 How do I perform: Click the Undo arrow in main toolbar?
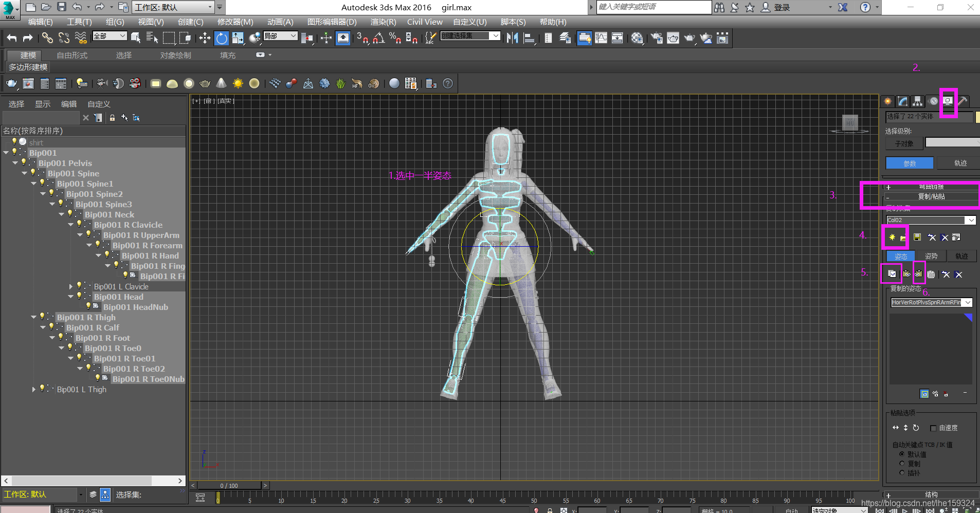pos(12,38)
